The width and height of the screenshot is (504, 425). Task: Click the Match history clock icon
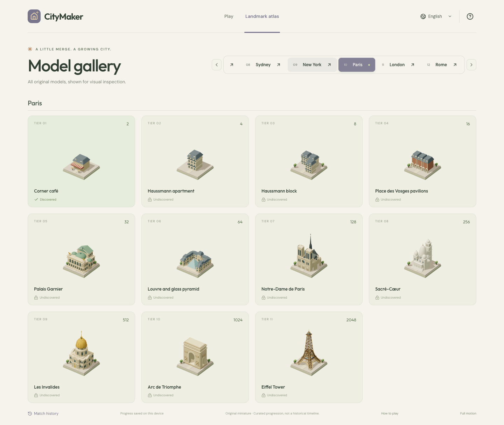30,413
